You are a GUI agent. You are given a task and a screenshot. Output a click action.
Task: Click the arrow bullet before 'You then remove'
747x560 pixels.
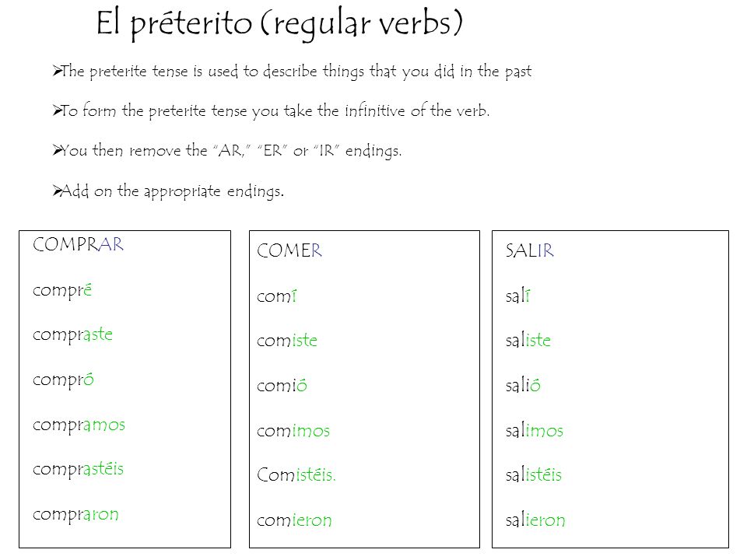[57, 151]
